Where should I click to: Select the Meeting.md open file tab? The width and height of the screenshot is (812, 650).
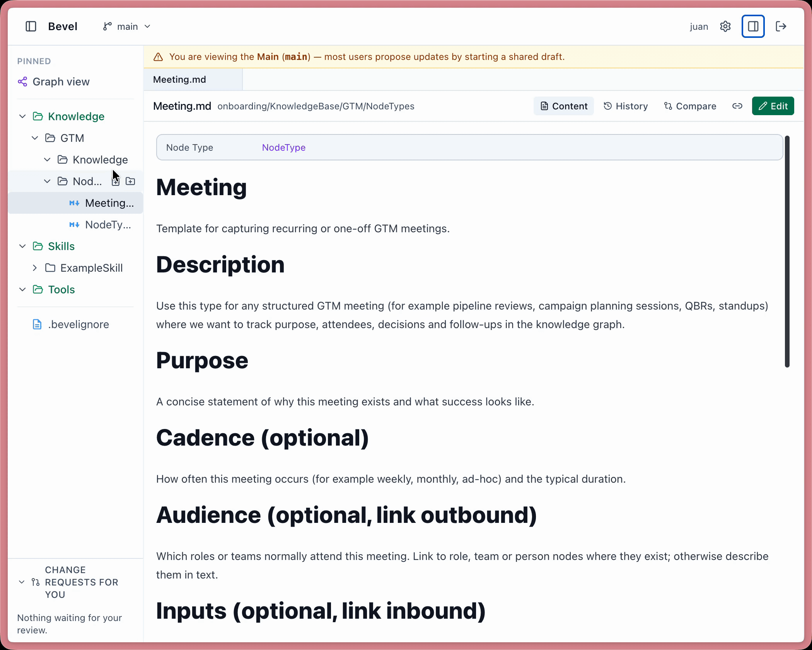(x=193, y=79)
